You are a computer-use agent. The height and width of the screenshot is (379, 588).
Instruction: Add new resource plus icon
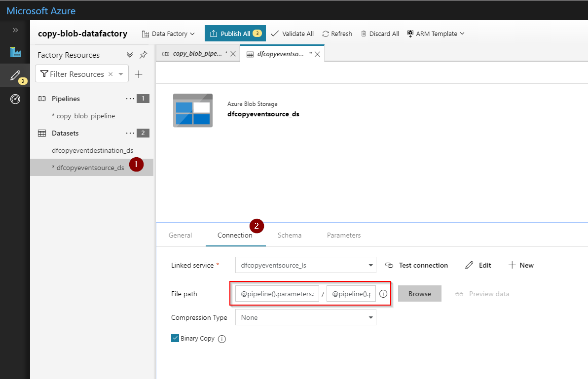click(x=139, y=74)
